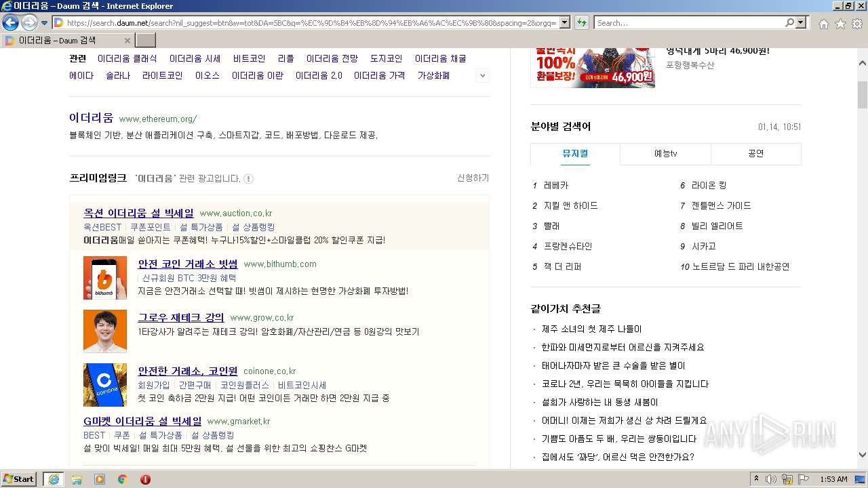Select related search 이더리움 2.0
The image size is (868, 488).
(x=319, y=76)
